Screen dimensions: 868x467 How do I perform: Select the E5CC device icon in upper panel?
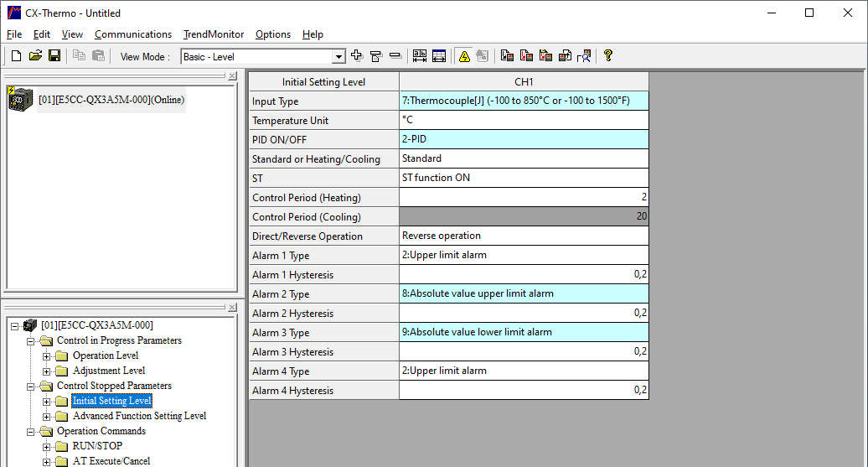(20, 100)
